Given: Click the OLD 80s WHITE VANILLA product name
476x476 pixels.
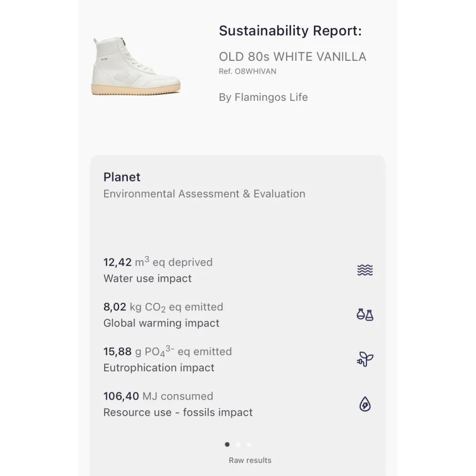Looking at the screenshot, I should 293,57.
